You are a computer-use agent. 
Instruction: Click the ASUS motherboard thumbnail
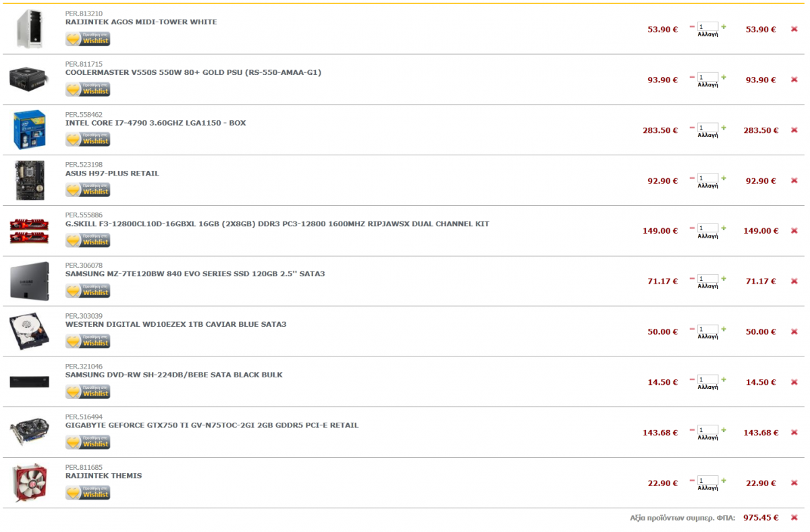click(x=30, y=180)
